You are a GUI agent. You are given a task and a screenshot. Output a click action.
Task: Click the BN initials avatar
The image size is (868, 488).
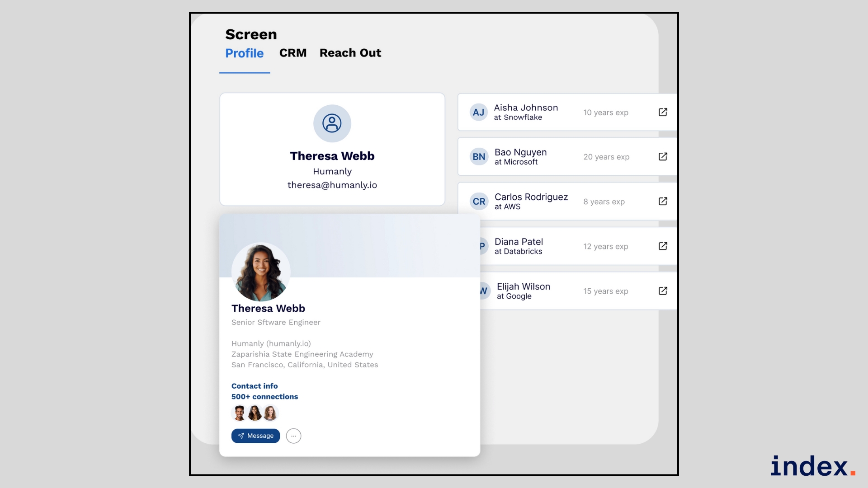coord(479,157)
